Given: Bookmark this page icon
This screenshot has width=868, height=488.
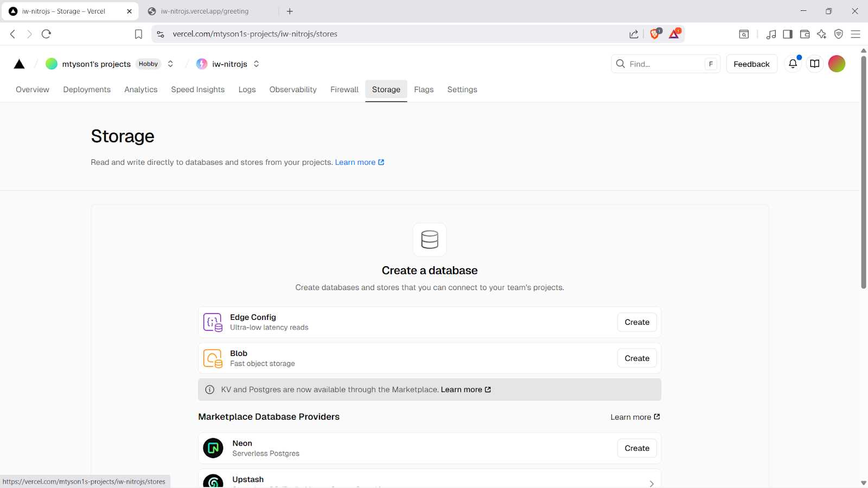Looking at the screenshot, I should [x=138, y=34].
